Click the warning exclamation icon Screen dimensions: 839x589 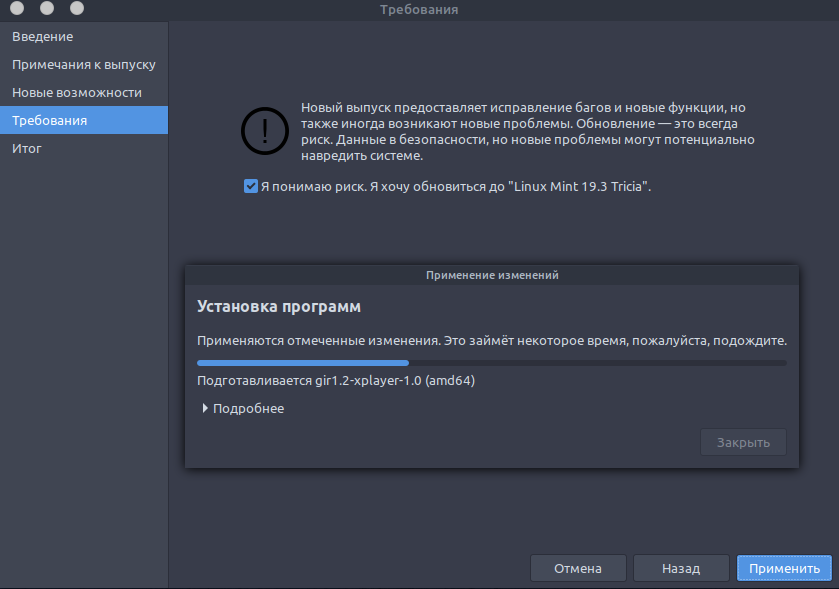point(264,131)
